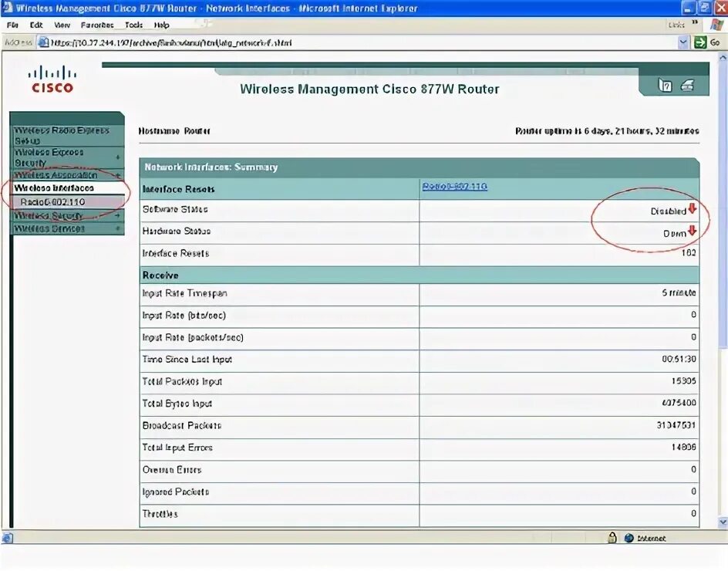Click red down arrow beside Disabled status
This screenshot has width=728, height=571.
click(693, 208)
